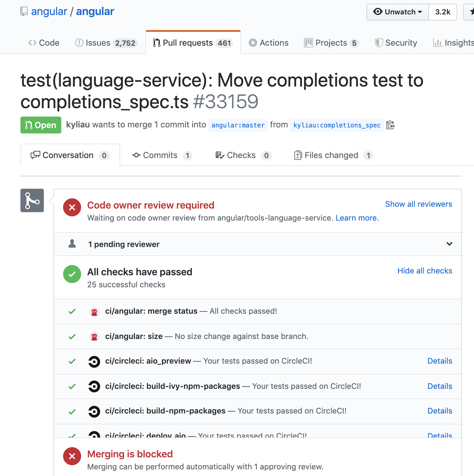Open the angular:master base branch link
The width and height of the screenshot is (474, 476).
pos(238,125)
